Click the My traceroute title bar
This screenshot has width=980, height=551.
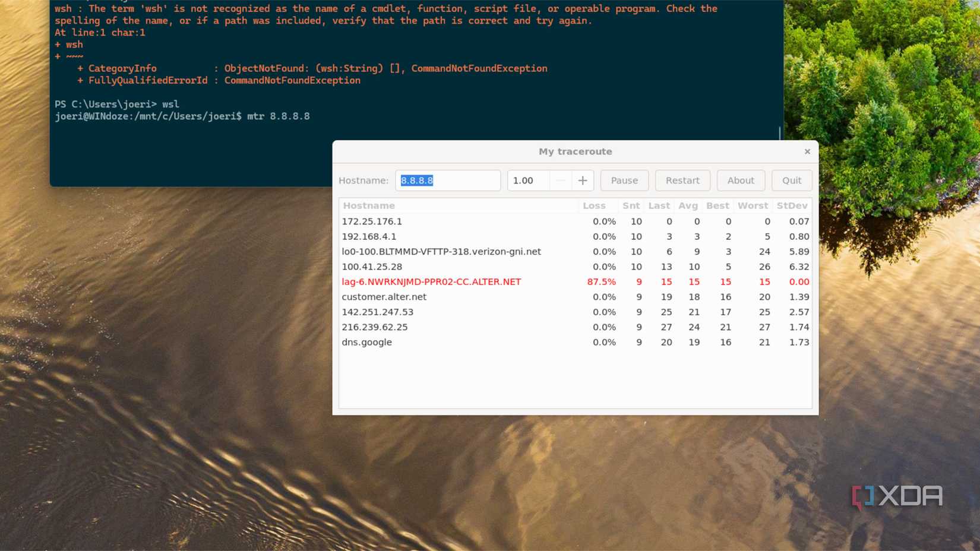pos(575,151)
